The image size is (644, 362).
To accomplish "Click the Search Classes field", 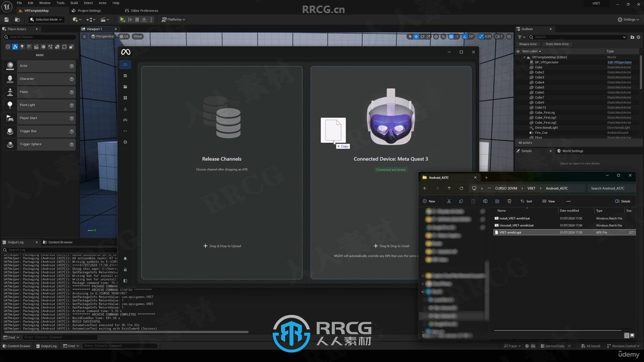I will tap(39, 37).
